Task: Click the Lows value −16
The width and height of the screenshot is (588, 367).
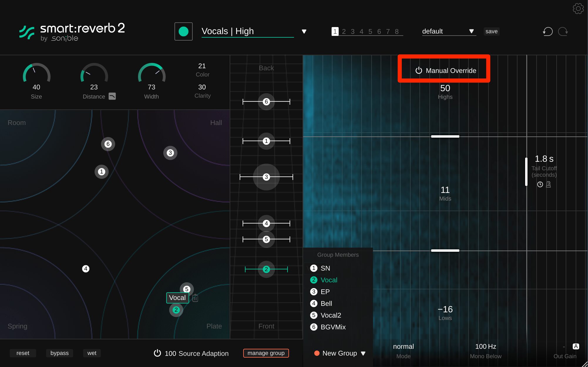Action: [445, 309]
